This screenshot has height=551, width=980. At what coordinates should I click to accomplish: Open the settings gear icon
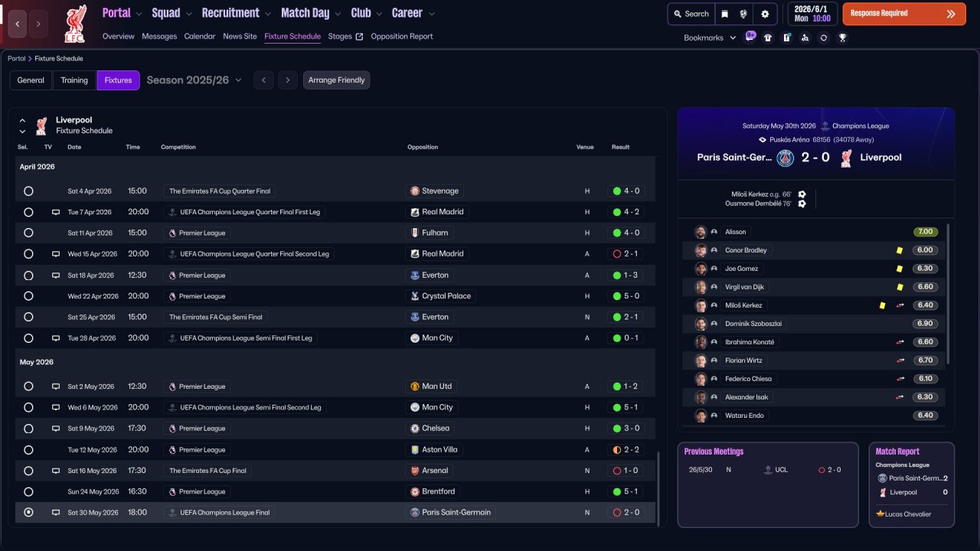pyautogui.click(x=765, y=14)
